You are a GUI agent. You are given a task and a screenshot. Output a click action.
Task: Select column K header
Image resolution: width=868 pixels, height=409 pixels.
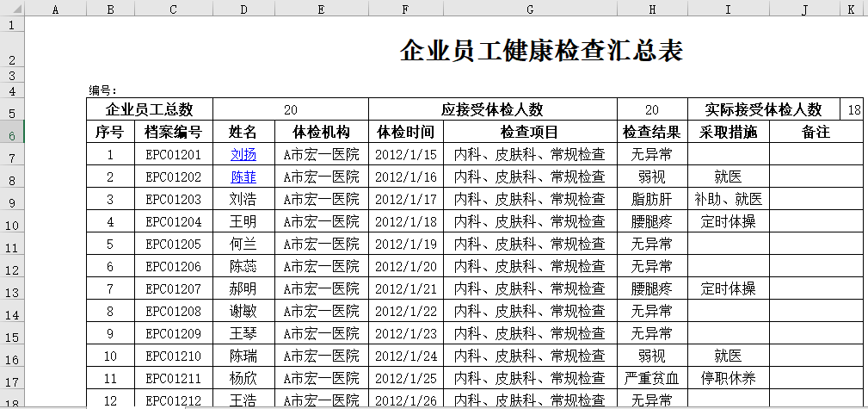(x=852, y=9)
